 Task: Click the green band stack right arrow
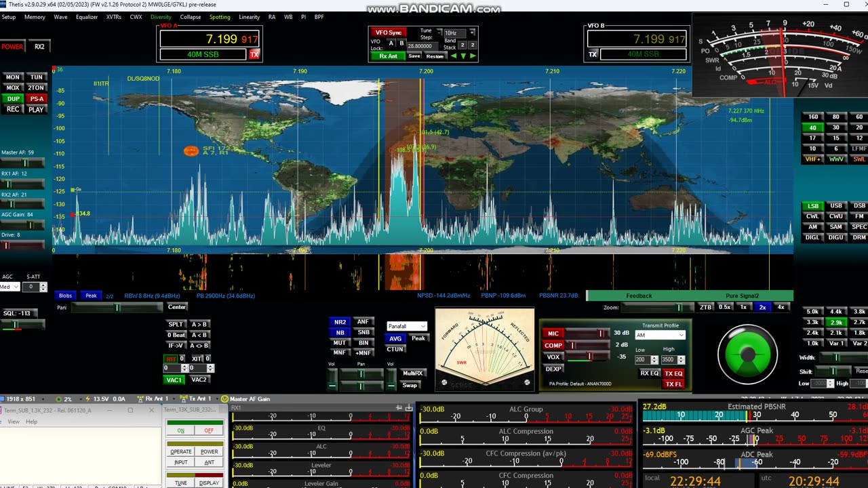click(473, 56)
